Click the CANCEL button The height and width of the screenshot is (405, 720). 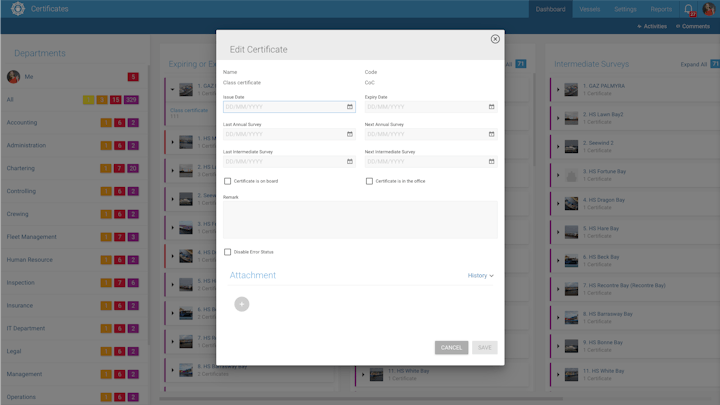pyautogui.click(x=451, y=348)
